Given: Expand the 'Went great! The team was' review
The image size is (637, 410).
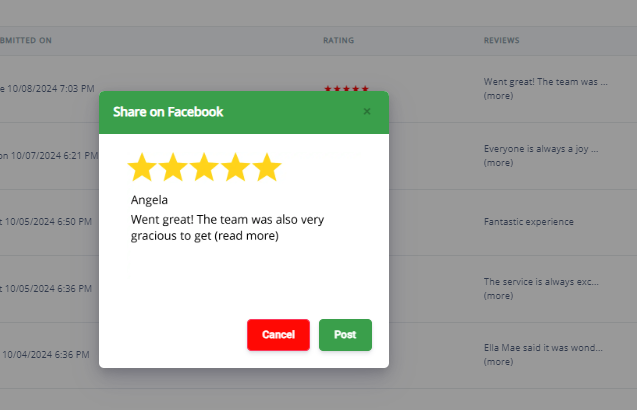Looking at the screenshot, I should [x=498, y=96].
